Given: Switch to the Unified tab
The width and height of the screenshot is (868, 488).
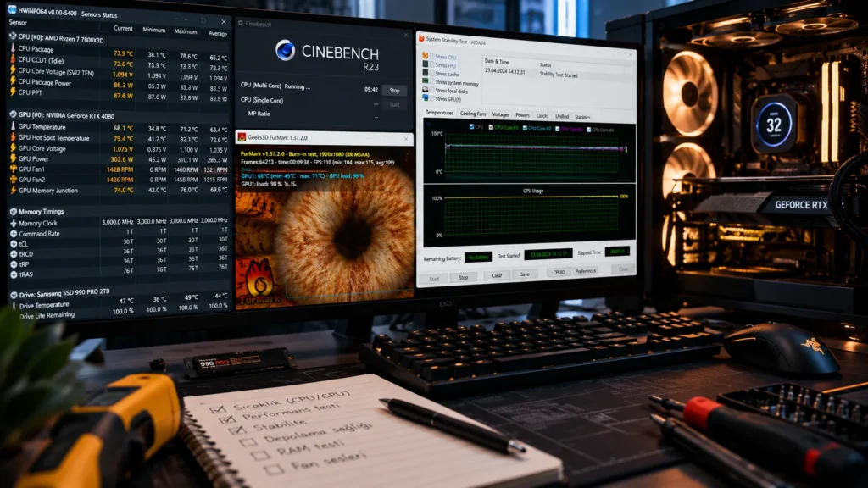Looking at the screenshot, I should 562,116.
